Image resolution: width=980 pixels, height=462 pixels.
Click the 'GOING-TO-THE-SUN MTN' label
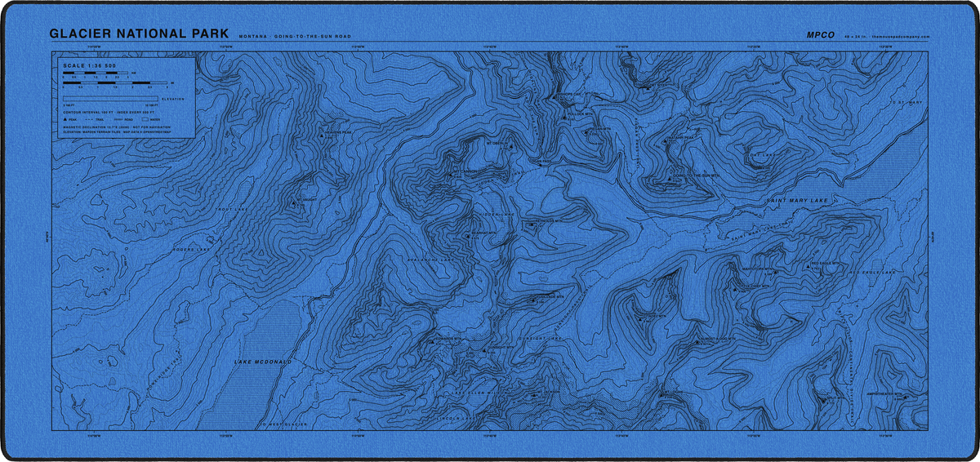pyautogui.click(x=696, y=175)
